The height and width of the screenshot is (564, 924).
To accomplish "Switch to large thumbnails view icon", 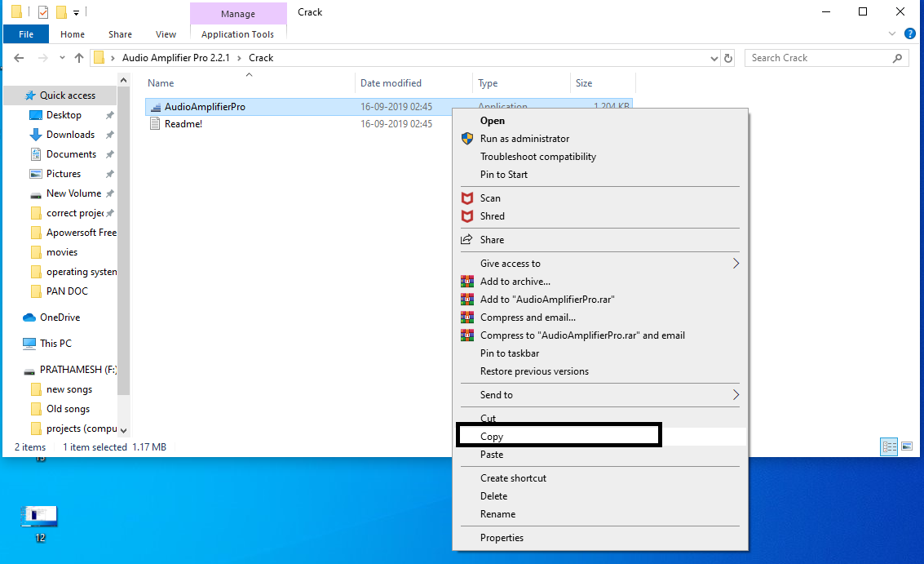I will [907, 446].
